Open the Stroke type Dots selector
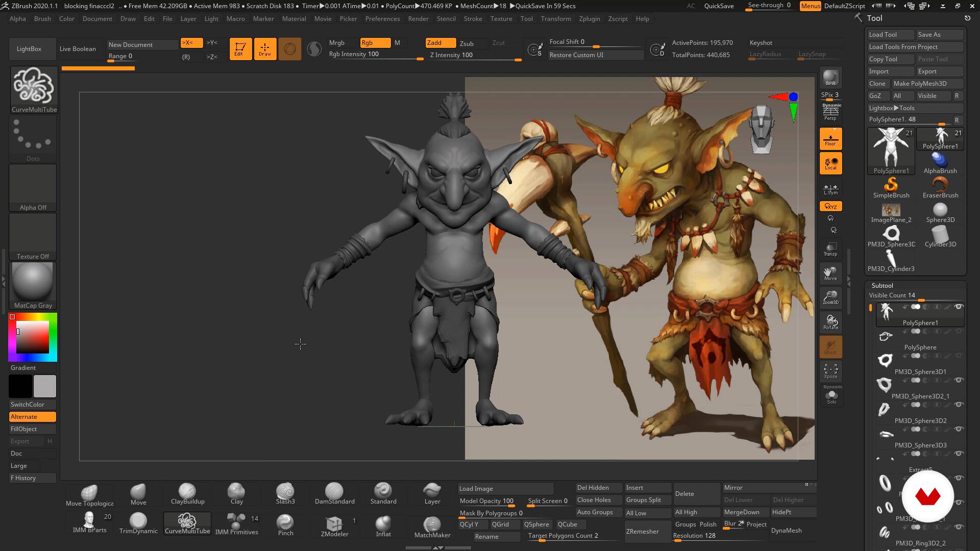 click(33, 139)
